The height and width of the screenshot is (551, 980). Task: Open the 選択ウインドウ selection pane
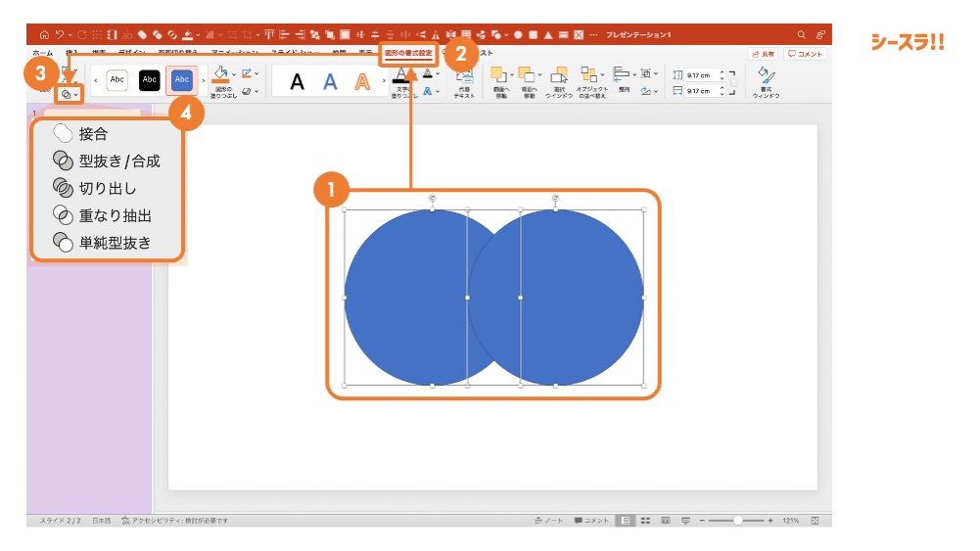[559, 76]
